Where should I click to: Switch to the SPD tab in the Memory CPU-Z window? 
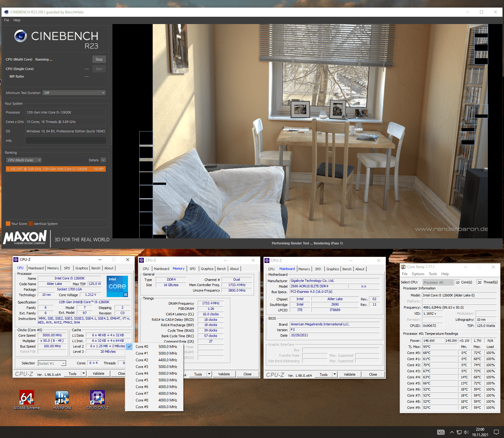tap(193, 269)
